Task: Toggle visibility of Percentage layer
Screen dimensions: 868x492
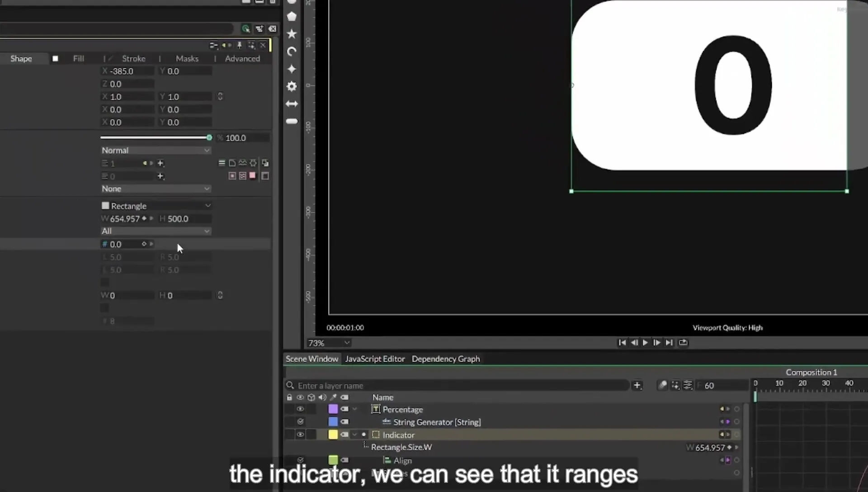Action: pyautogui.click(x=300, y=409)
